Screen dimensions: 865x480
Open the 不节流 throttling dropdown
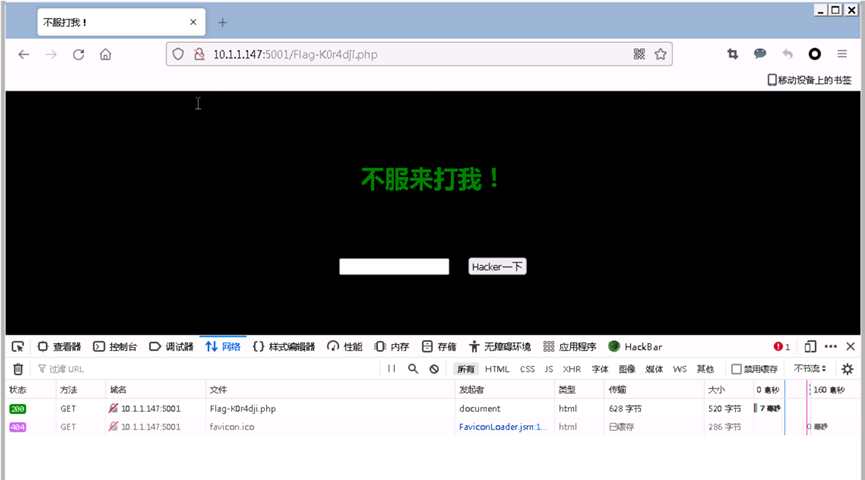coord(810,369)
